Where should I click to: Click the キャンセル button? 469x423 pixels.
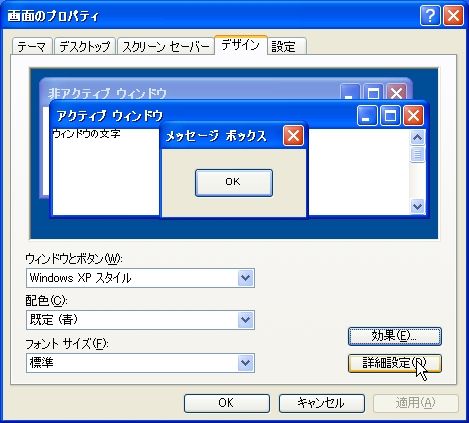point(322,403)
